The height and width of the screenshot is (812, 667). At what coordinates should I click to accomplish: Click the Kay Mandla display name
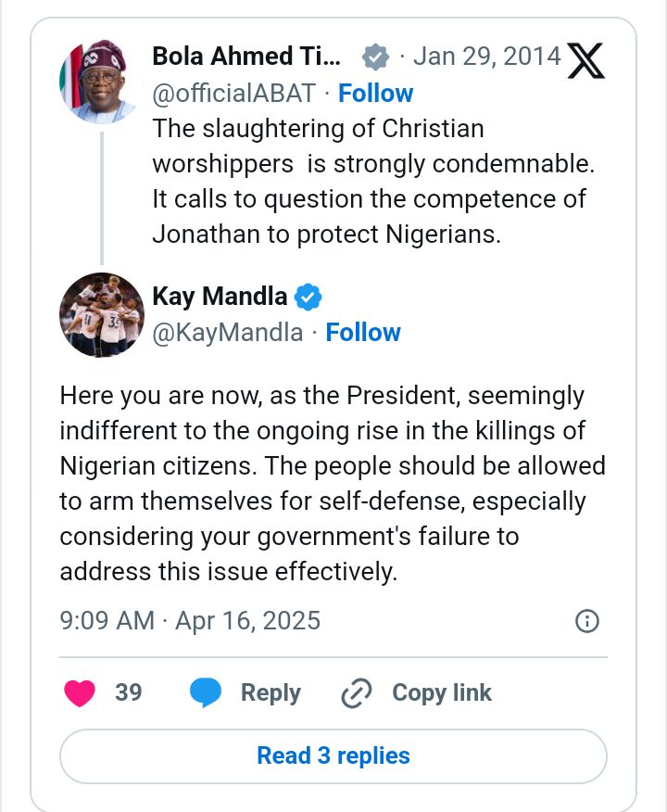[220, 298]
